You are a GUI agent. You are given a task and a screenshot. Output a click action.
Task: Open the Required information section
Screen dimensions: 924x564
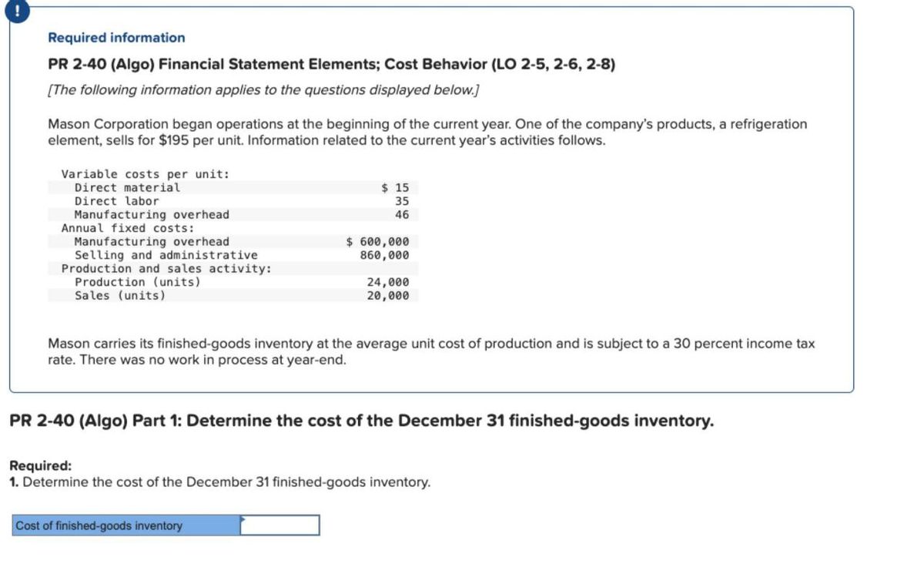click(x=115, y=37)
